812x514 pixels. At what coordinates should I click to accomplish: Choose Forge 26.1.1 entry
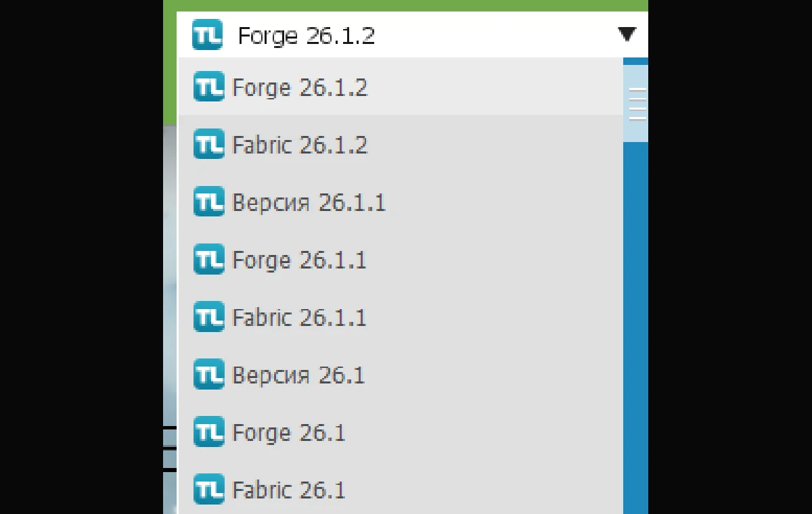click(x=400, y=260)
